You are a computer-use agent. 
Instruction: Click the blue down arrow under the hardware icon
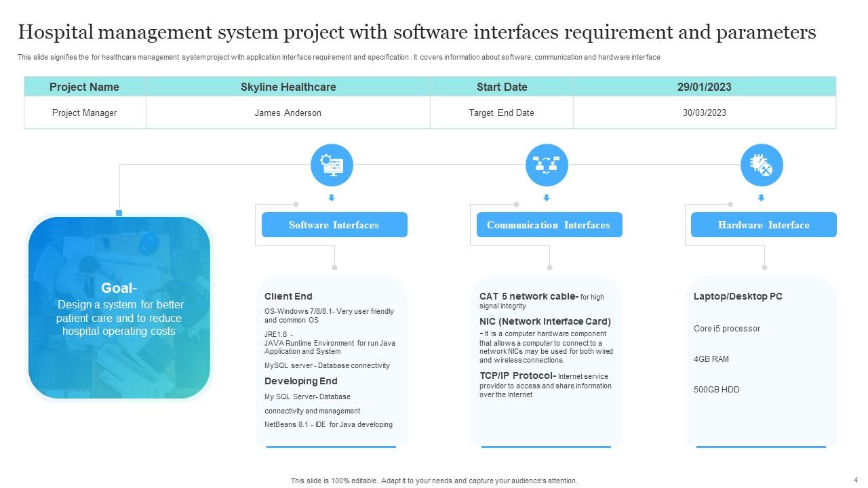point(761,199)
